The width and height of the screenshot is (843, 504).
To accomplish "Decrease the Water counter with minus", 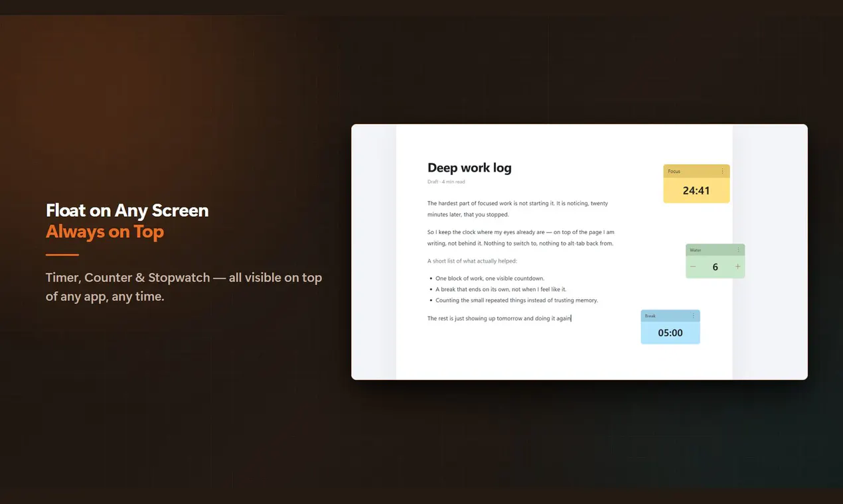I will (x=693, y=267).
